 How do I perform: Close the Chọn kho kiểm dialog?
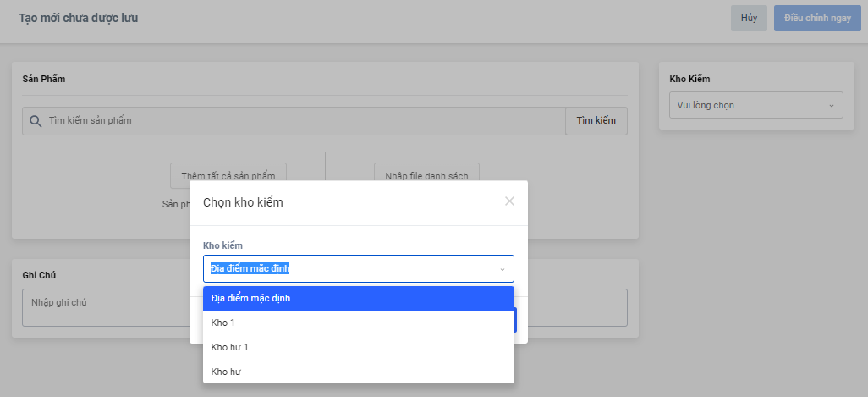pyautogui.click(x=509, y=201)
